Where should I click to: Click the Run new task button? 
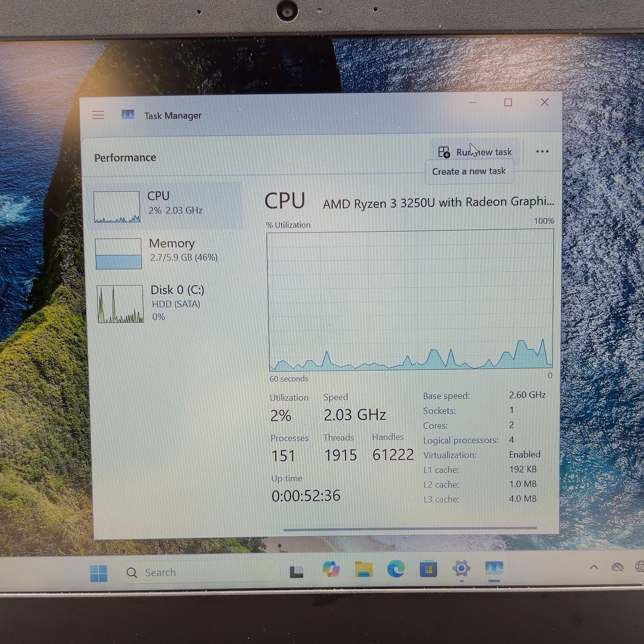[x=475, y=152]
